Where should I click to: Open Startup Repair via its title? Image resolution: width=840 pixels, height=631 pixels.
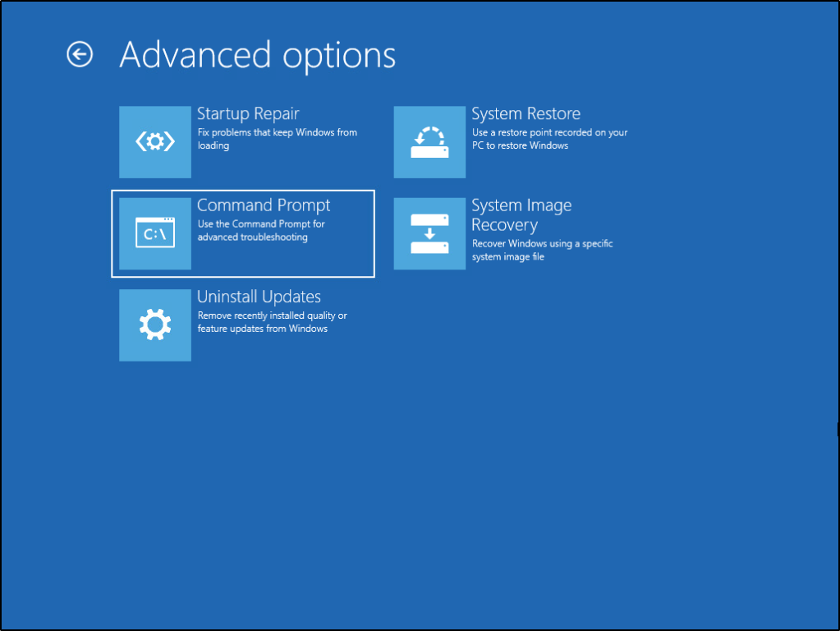click(247, 114)
